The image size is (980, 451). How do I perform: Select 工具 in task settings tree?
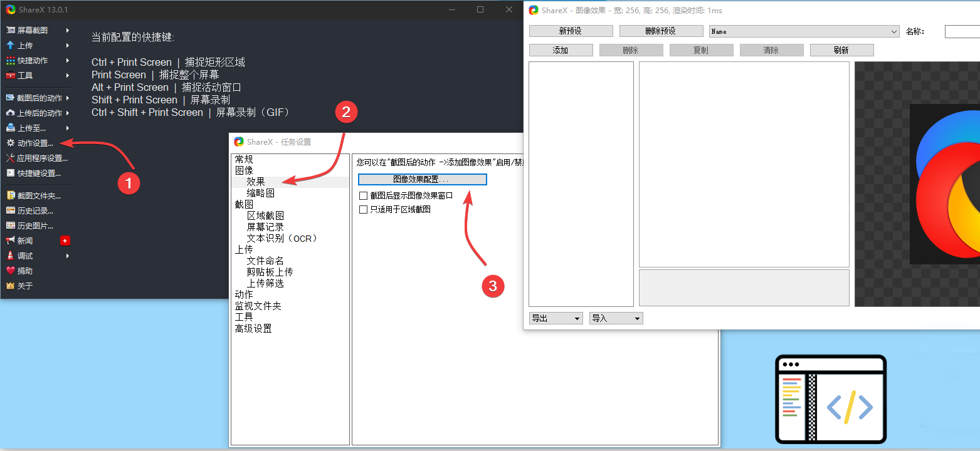[x=244, y=317]
